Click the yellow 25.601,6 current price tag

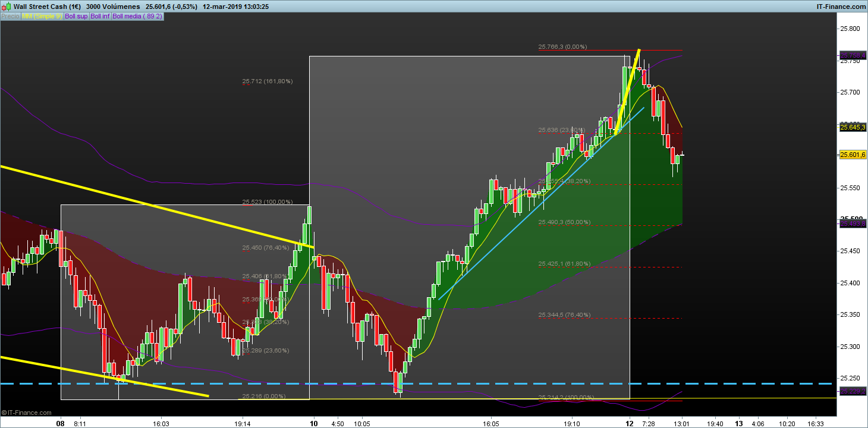pos(853,155)
